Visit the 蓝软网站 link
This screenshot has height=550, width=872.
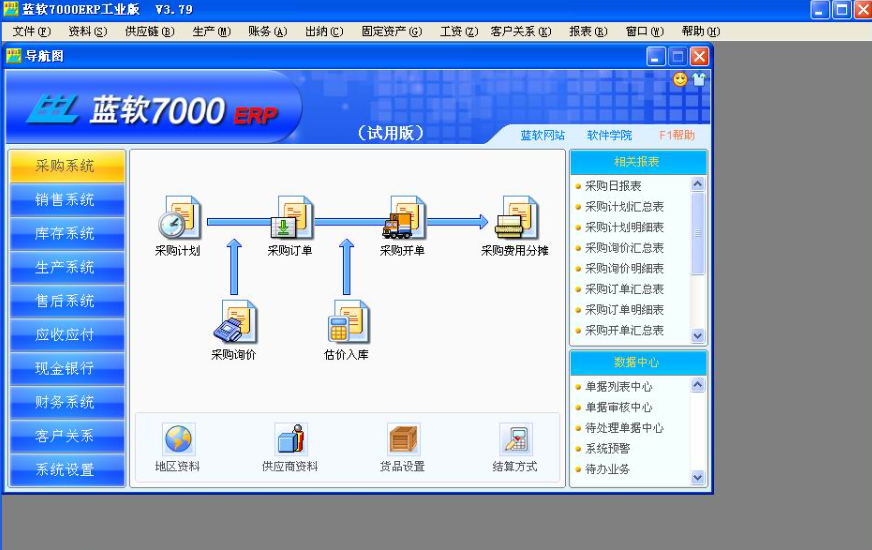542,135
